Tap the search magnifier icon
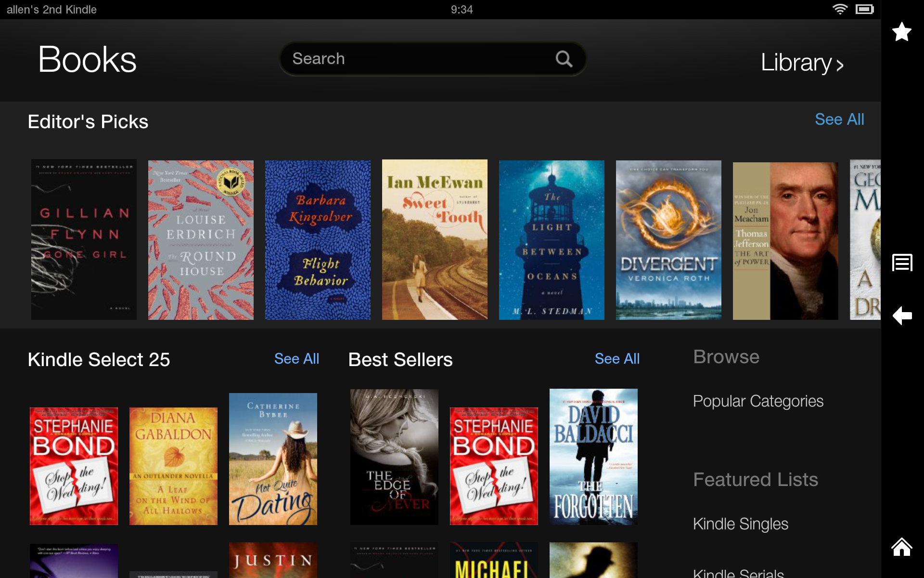Viewport: 924px width, 578px height. (564, 59)
